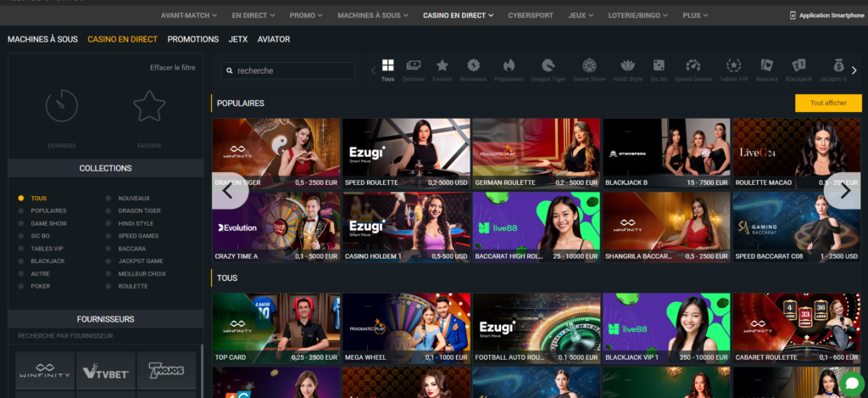This screenshot has width=868, height=398.
Task: Select the Speed Games gauge icon
Action: (693, 66)
